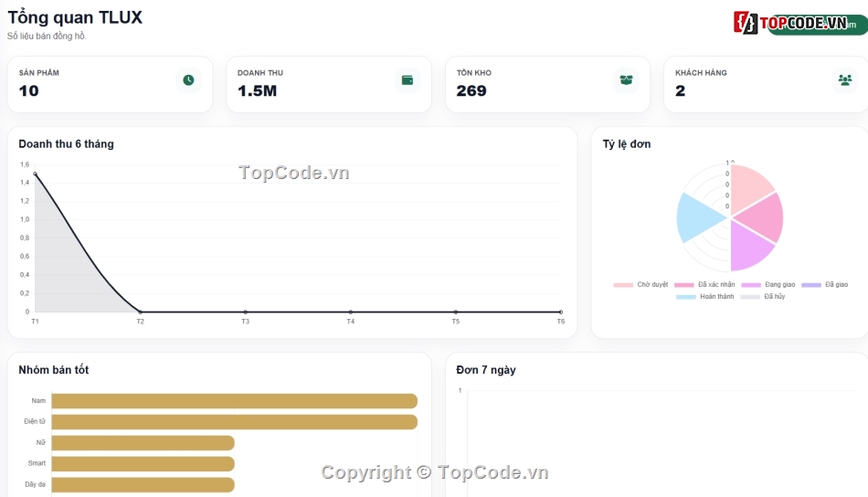Click the 1,4 y-axis label on revenue chart
The image size is (868, 497).
(x=25, y=183)
